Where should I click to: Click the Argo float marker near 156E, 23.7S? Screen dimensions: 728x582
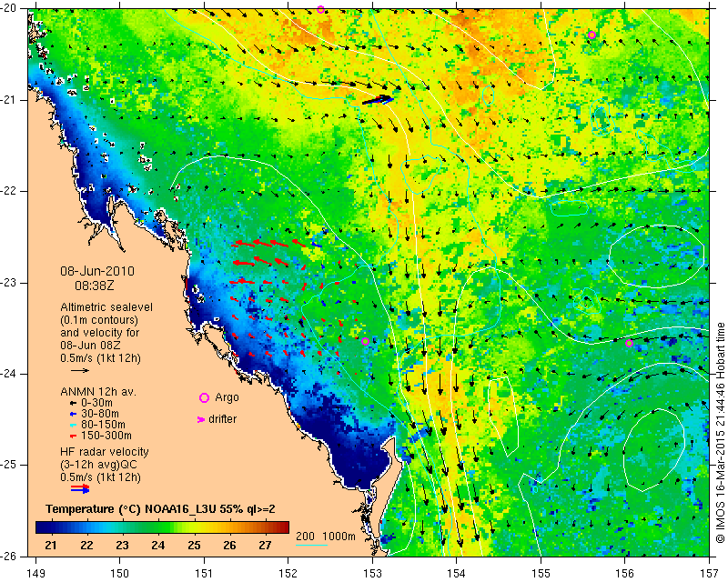pos(629,344)
